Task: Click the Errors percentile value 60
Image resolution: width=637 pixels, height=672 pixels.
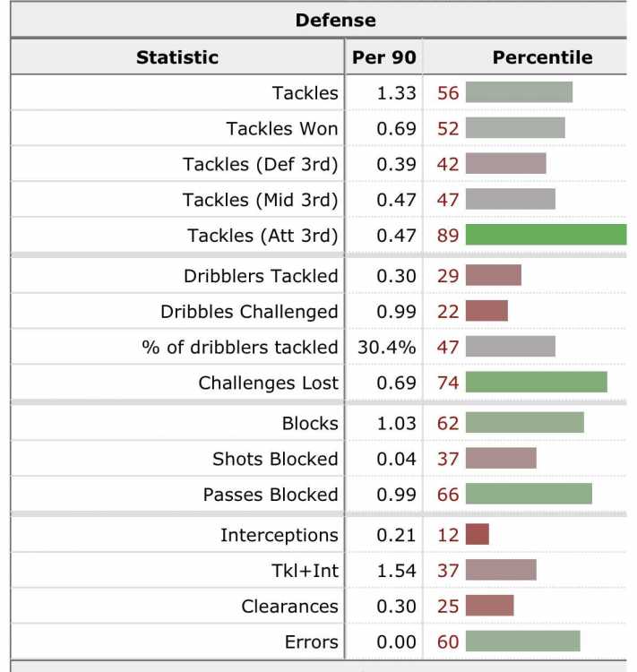Action: [448, 642]
